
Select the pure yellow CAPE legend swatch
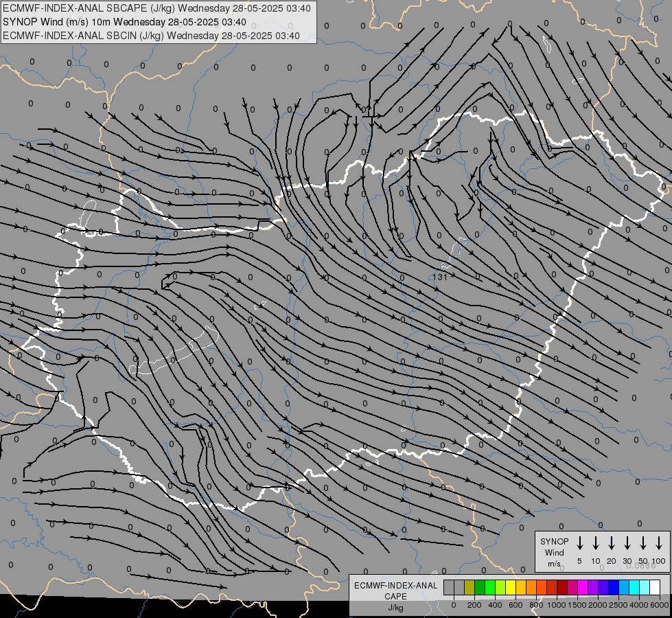[511, 588]
